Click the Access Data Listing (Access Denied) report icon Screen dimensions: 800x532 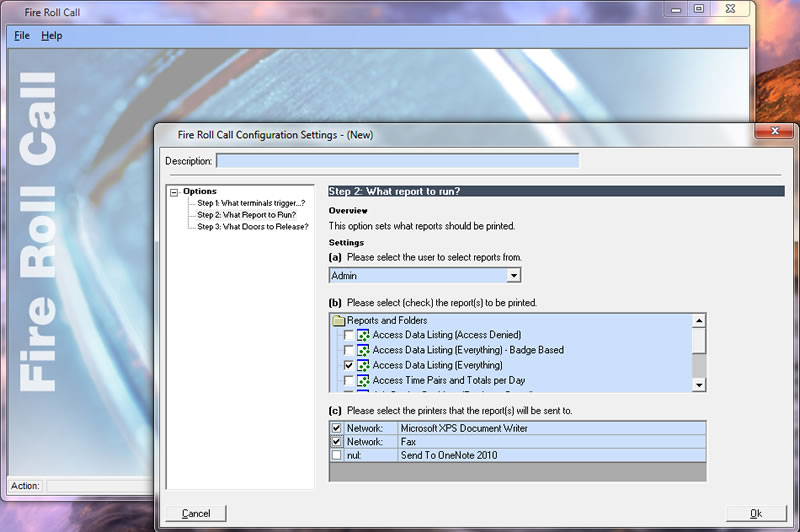363,335
